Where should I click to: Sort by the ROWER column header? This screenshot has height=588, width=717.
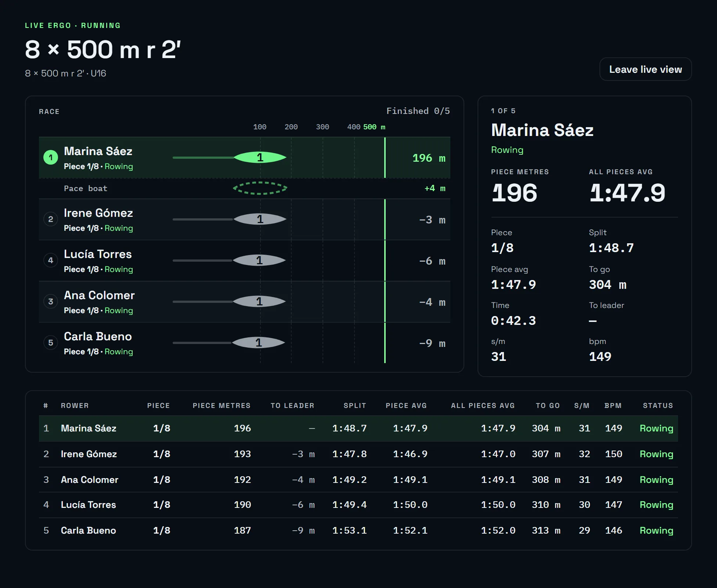click(75, 405)
